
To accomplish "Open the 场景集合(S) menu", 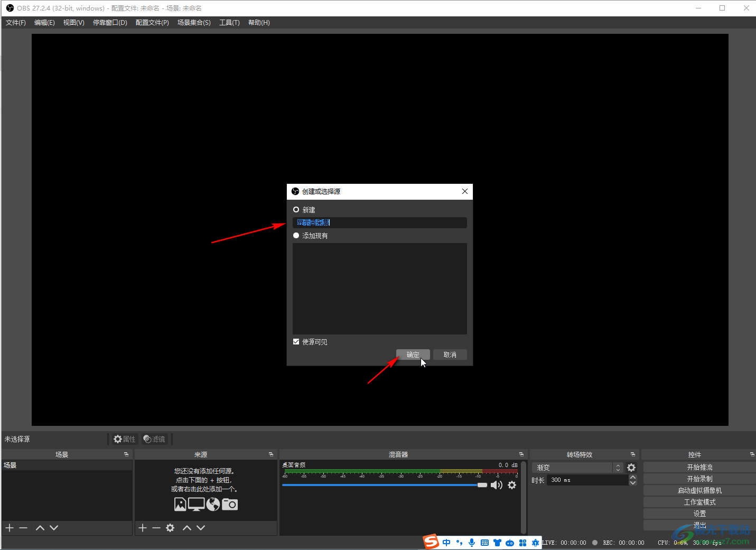I will point(194,23).
